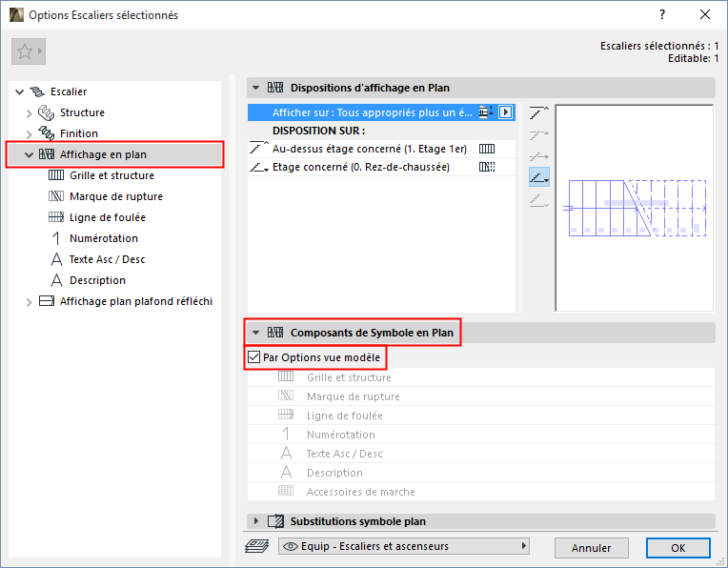Image resolution: width=728 pixels, height=568 pixels.
Task: Select Etage concerné (0. Rez-de-chaussée) row
Action: (381, 167)
